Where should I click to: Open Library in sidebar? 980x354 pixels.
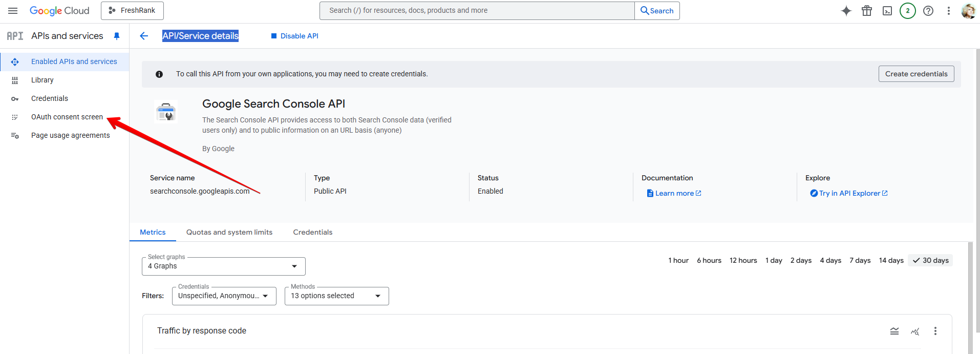click(x=65, y=80)
